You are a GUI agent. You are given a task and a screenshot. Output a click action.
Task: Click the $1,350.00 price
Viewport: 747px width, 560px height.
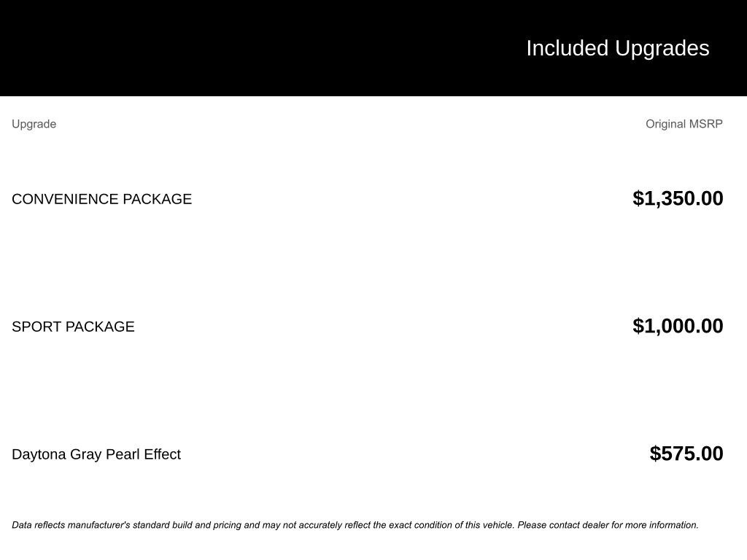[x=678, y=198]
